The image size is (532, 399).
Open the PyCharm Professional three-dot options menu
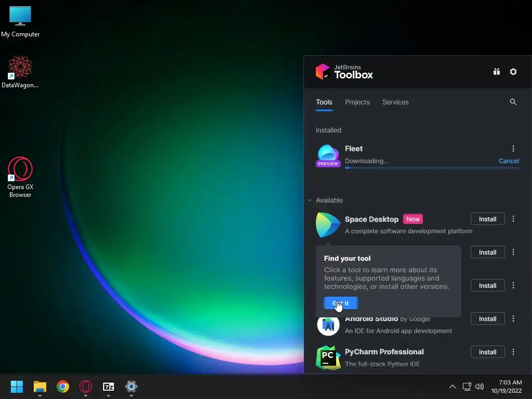pyautogui.click(x=513, y=352)
